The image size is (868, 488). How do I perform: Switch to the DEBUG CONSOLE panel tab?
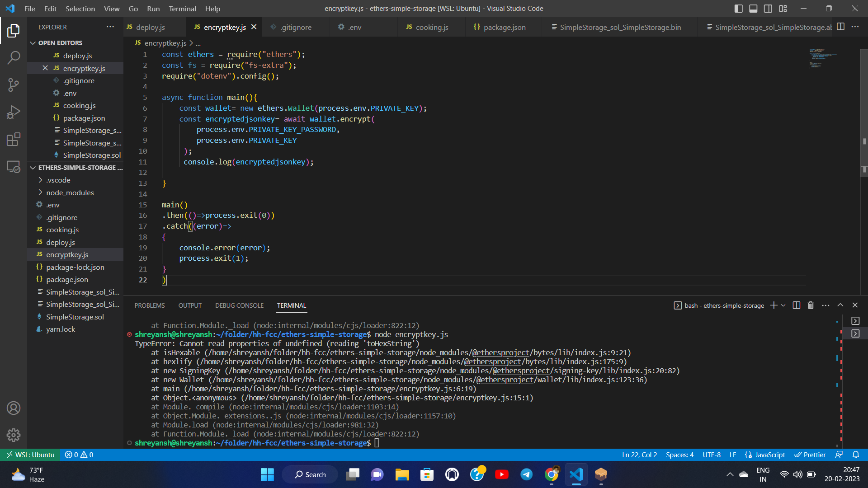(239, 305)
